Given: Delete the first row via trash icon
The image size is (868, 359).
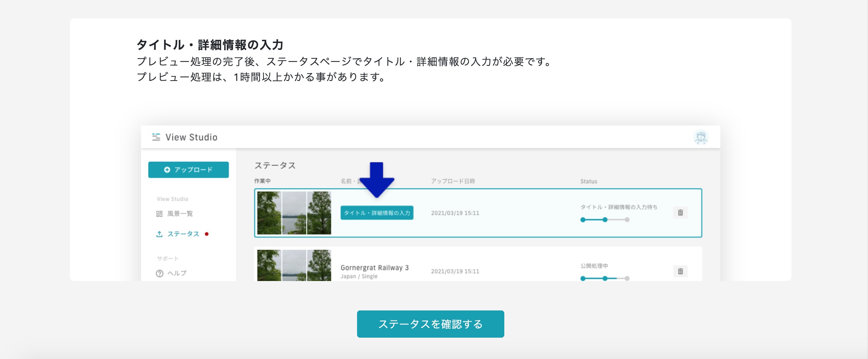Looking at the screenshot, I should 680,213.
